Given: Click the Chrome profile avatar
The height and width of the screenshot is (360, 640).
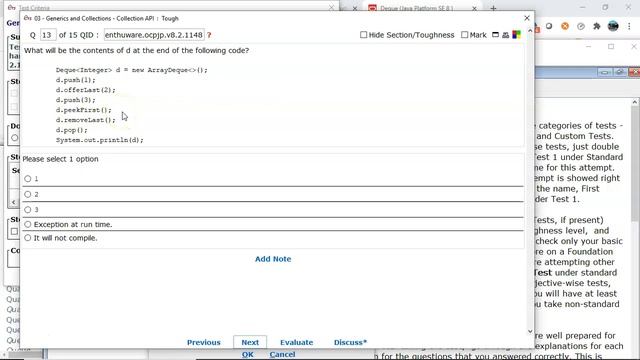Looking at the screenshot, I should (x=613, y=26).
